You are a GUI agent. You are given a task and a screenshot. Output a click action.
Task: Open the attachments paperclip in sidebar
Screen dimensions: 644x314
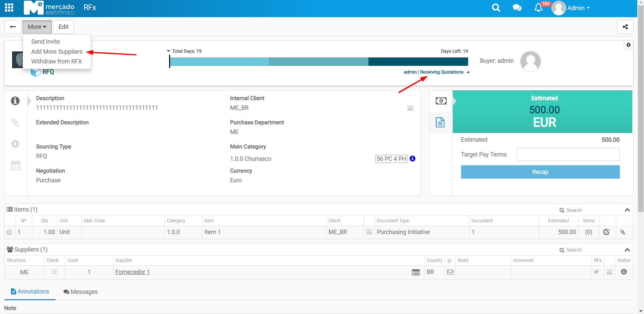(x=15, y=122)
